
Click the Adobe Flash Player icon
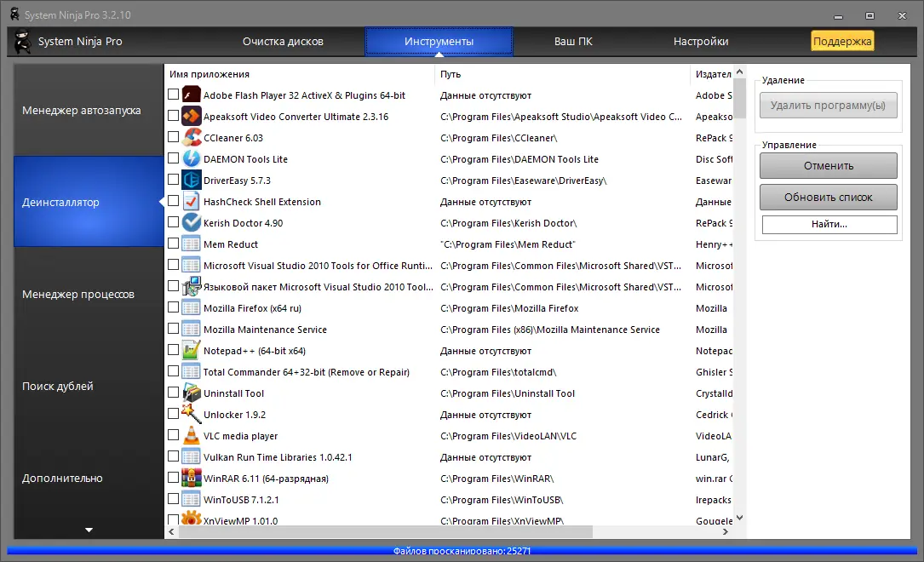tap(191, 95)
